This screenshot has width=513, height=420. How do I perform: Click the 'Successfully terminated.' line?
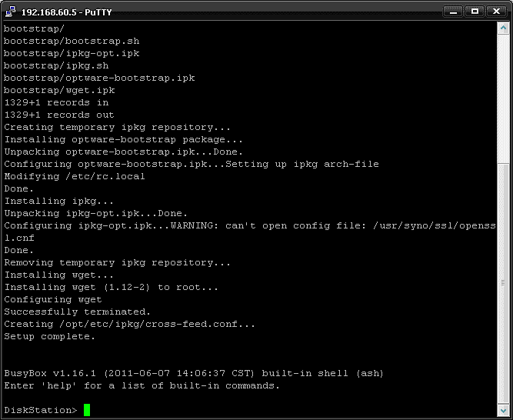pyautogui.click(x=77, y=312)
